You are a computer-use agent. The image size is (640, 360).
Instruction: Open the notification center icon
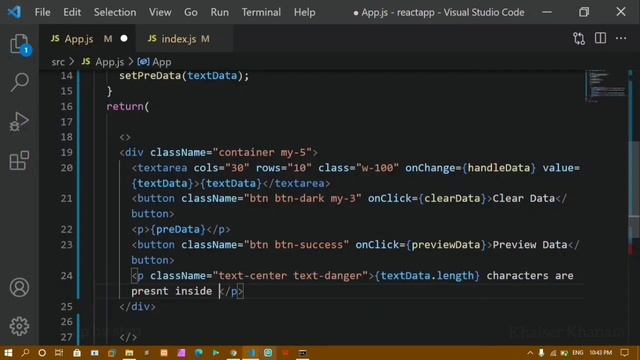[x=624, y=352]
